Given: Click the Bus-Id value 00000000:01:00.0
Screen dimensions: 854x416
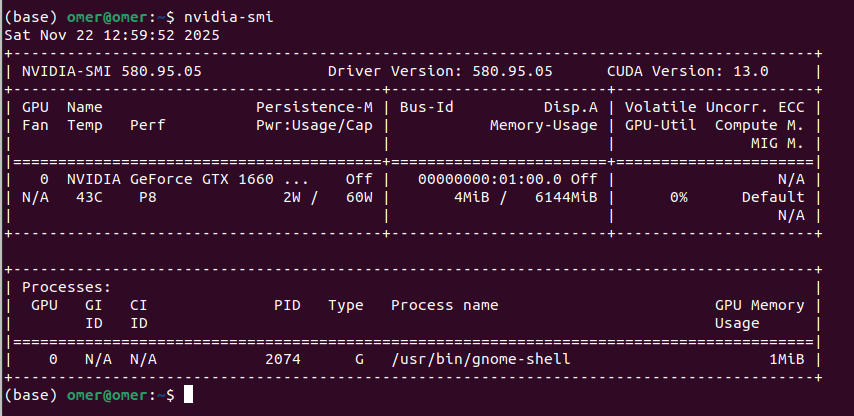Looking at the screenshot, I should [483, 179].
